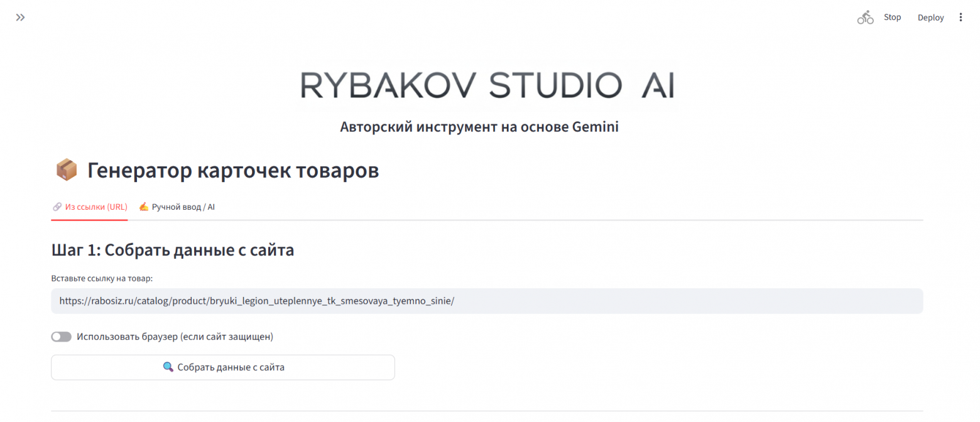
Task: Click the red active tab underline indicator
Action: [89, 220]
